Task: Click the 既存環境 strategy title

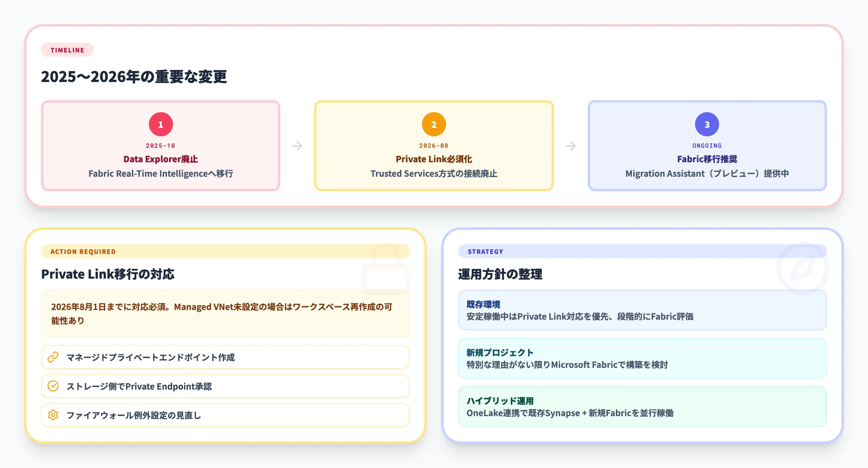Action: click(483, 305)
